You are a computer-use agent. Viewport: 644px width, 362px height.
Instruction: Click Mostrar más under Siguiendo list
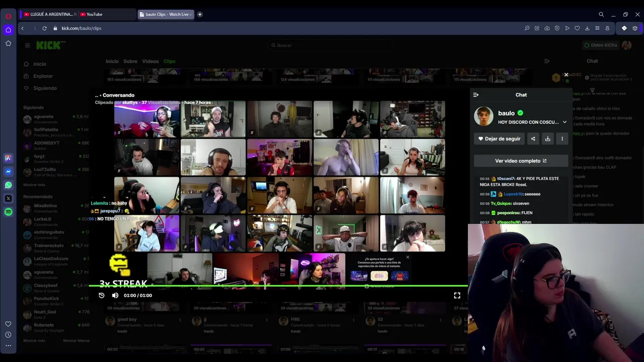point(34,185)
